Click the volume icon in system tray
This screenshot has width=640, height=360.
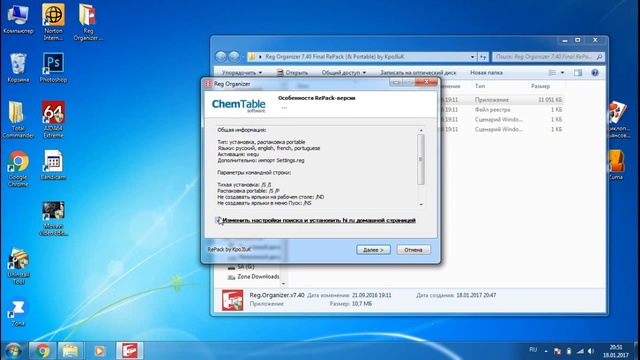(x=591, y=351)
